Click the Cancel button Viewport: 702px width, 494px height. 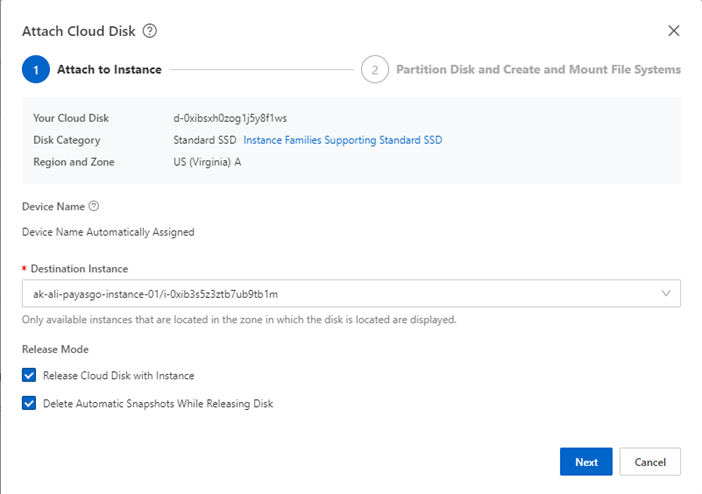(650, 462)
